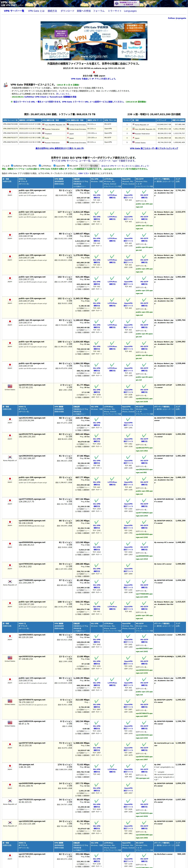188x868 pixels.
Task: Click the Korea flag for vpn779686489.opengw.net
Action: pyautogui.click(x=10, y=582)
